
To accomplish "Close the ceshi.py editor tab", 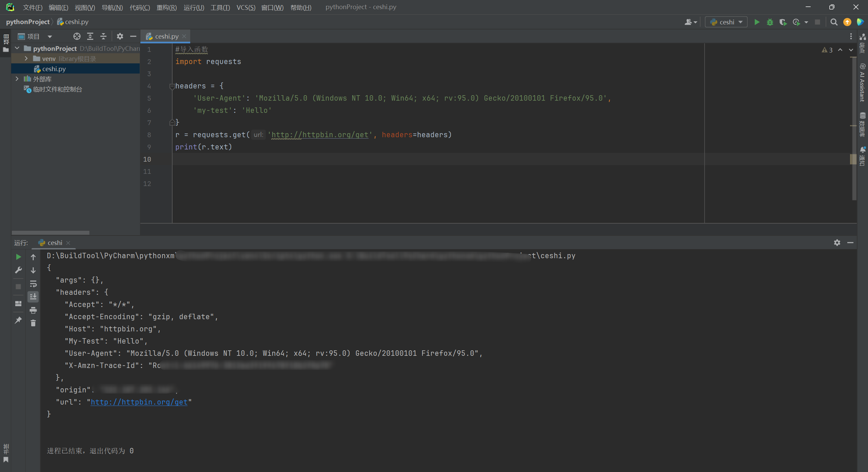I will click(184, 36).
